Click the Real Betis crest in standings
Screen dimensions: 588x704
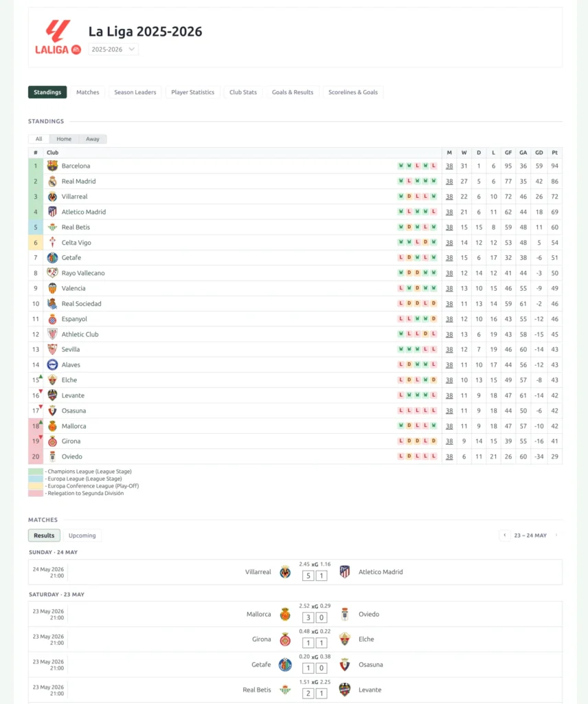point(52,227)
